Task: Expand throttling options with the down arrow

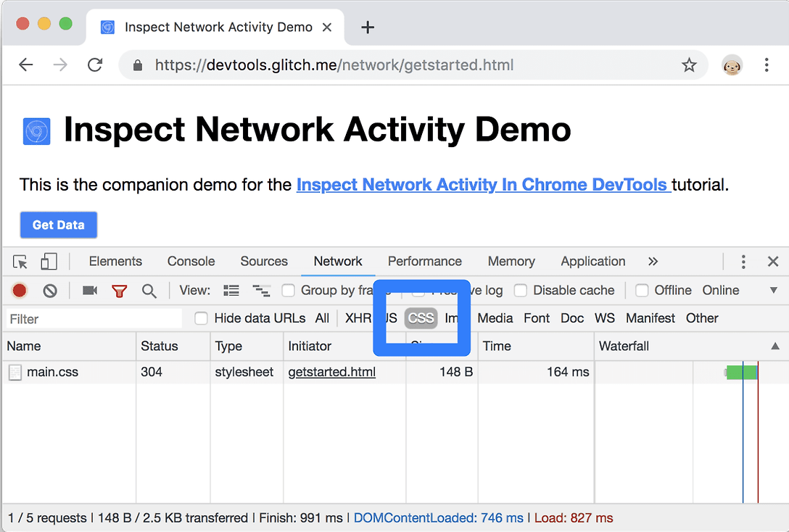Action: (773, 291)
